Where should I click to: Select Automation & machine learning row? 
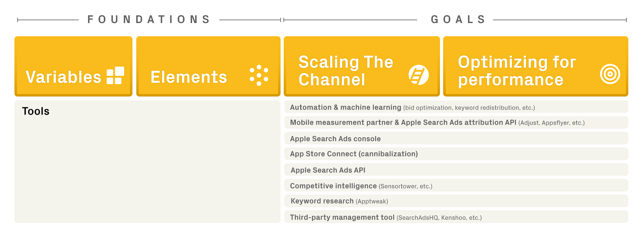coord(456,107)
